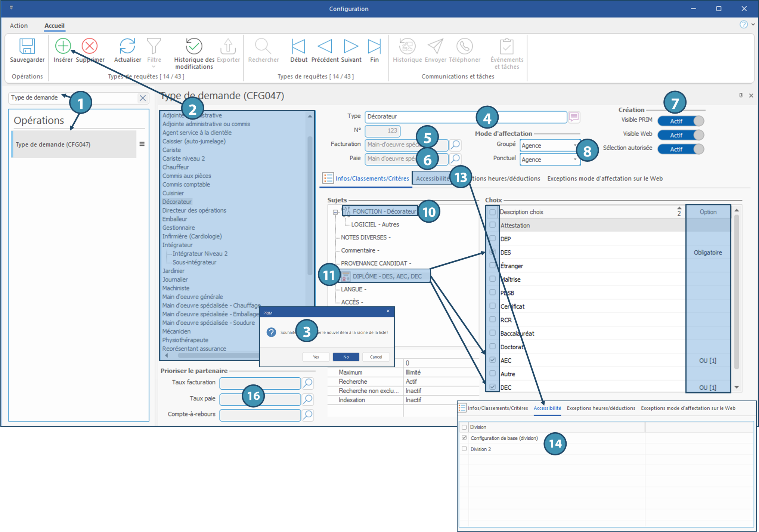This screenshot has height=532, width=759.
Task: Toggle the Visible PRIM switch
Action: click(x=681, y=121)
